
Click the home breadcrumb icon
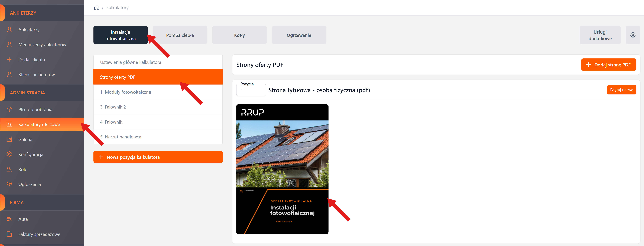click(97, 8)
